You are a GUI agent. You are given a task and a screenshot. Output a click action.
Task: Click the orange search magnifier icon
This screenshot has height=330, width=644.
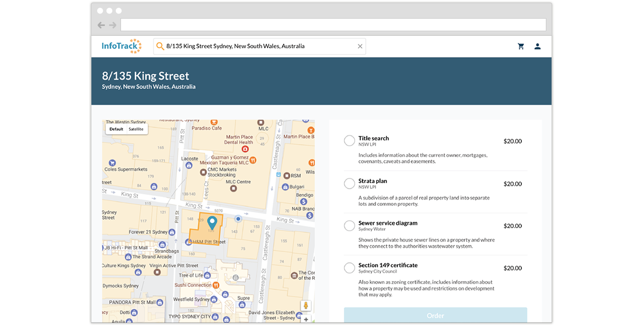[x=160, y=46]
